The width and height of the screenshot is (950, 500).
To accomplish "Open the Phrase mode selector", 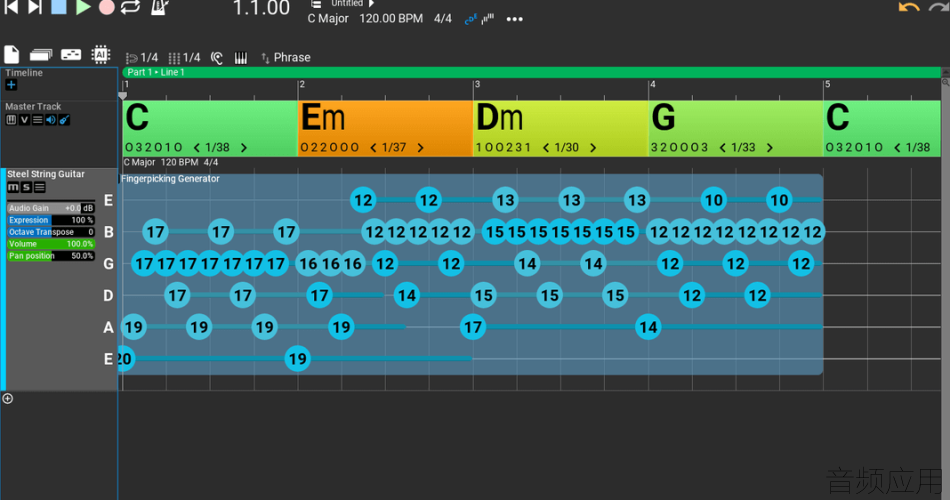I will point(286,58).
